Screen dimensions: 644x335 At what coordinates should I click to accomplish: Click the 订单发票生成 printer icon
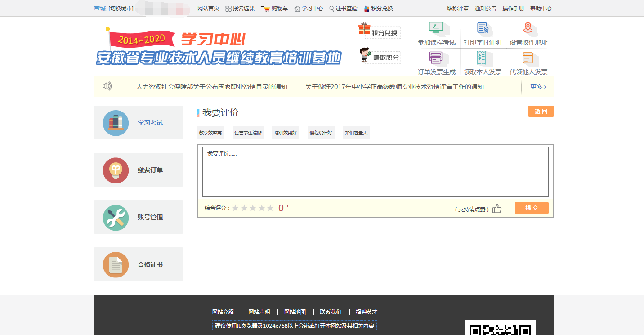436,58
